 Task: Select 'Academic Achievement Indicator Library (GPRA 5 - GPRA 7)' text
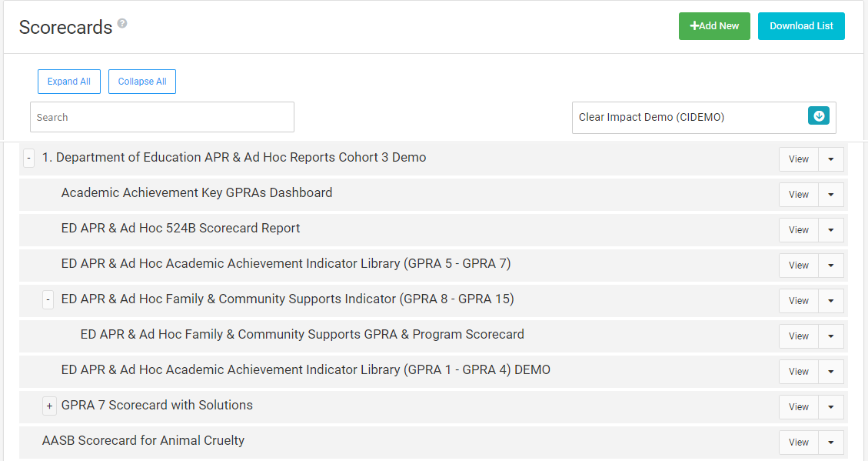click(x=338, y=264)
